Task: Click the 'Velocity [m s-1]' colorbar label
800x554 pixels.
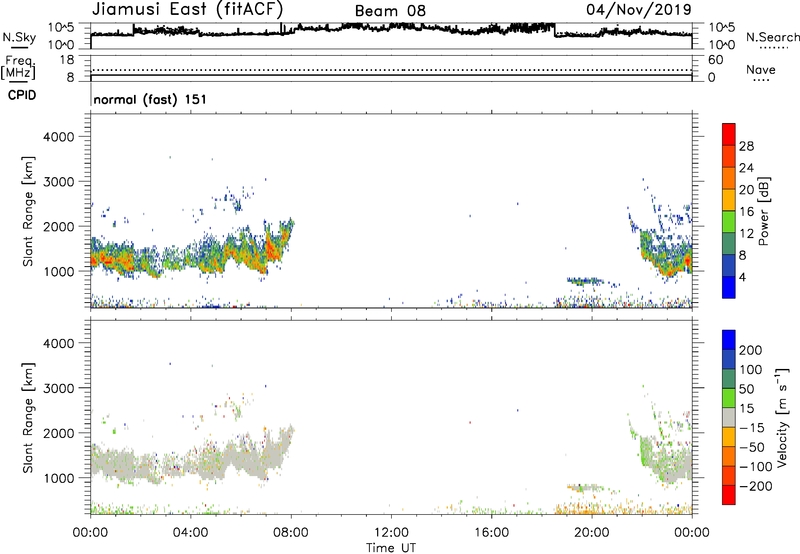Action: tap(782, 417)
